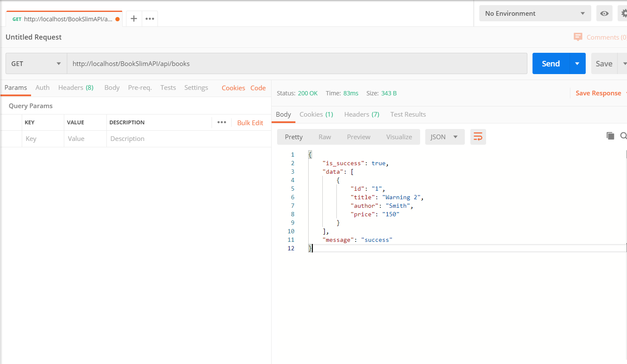Click the 200 OK status text
This screenshot has height=364, width=627.
308,93
